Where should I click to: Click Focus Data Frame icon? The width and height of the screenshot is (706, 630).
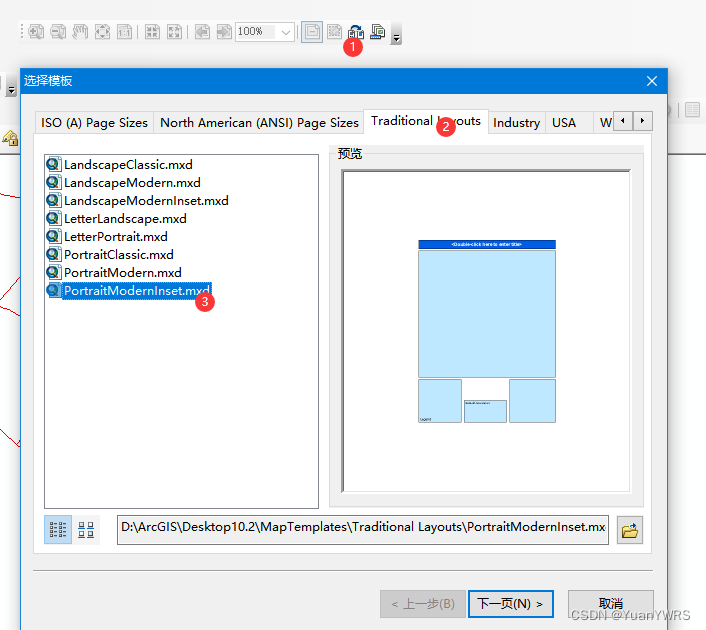pyautogui.click(x=334, y=32)
